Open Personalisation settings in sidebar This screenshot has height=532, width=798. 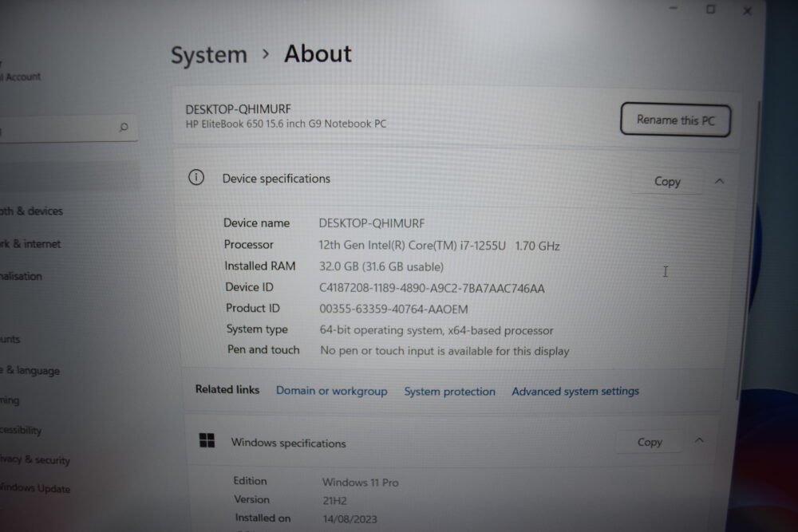coord(21,276)
